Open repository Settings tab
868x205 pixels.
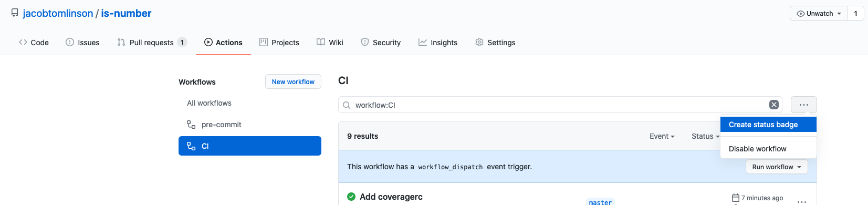[x=495, y=43]
